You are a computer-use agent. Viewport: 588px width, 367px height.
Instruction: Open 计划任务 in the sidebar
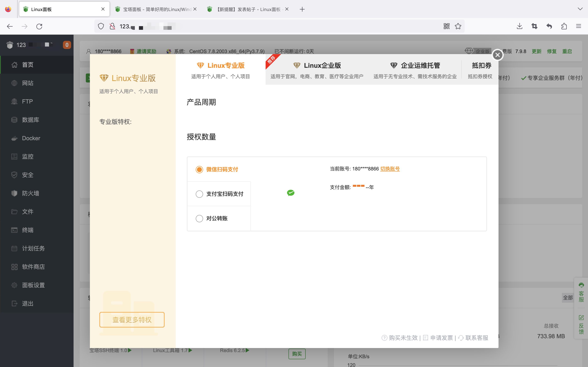click(x=37, y=248)
